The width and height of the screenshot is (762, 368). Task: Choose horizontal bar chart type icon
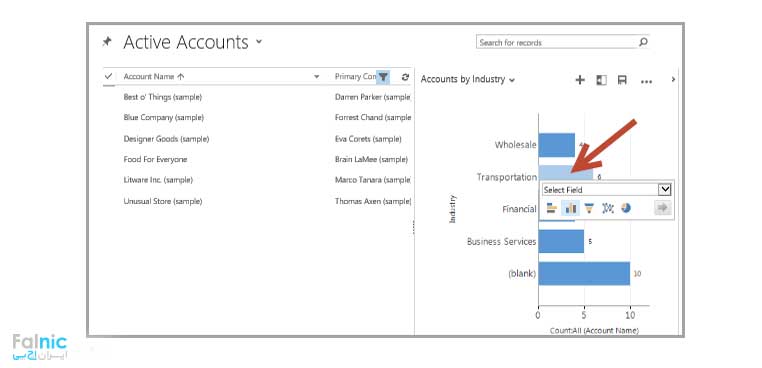[x=552, y=208]
